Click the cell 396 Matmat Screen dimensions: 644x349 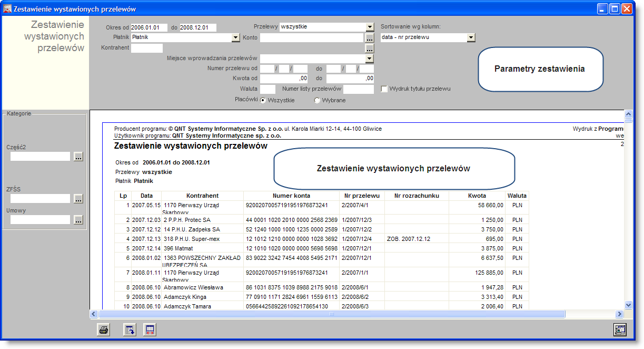[179, 248]
